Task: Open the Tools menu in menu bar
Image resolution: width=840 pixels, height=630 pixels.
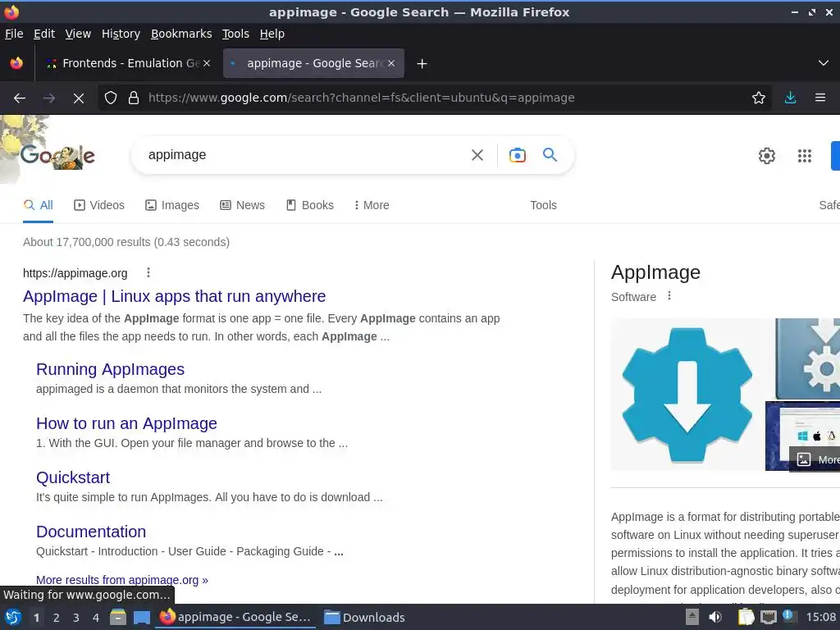Action: pos(235,34)
